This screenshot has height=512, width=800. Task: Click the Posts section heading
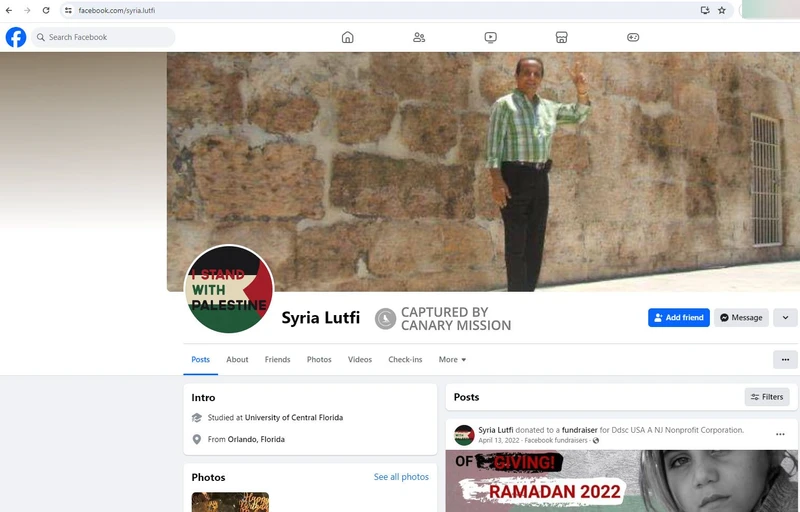coord(466,397)
